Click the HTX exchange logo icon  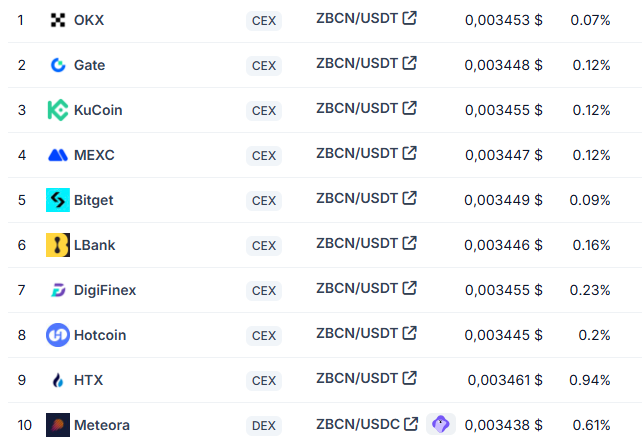pyautogui.click(x=58, y=380)
